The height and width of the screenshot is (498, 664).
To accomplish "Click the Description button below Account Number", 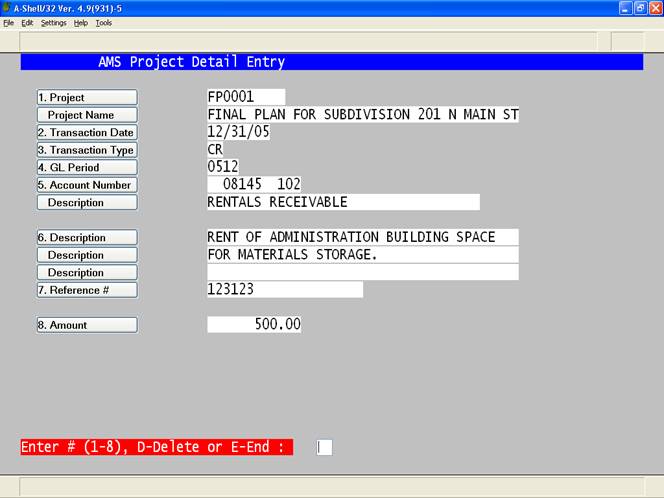I will (x=87, y=202).
